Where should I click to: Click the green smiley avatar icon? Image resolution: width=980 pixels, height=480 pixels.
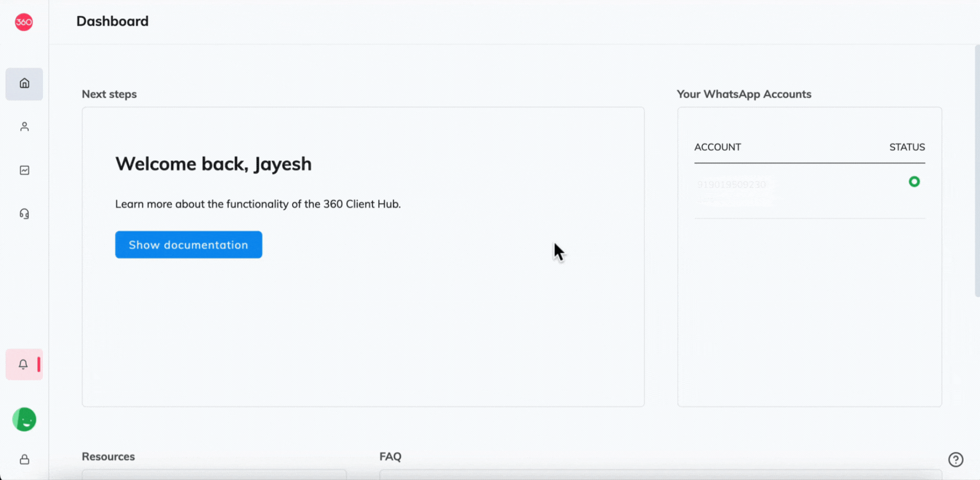[24, 420]
